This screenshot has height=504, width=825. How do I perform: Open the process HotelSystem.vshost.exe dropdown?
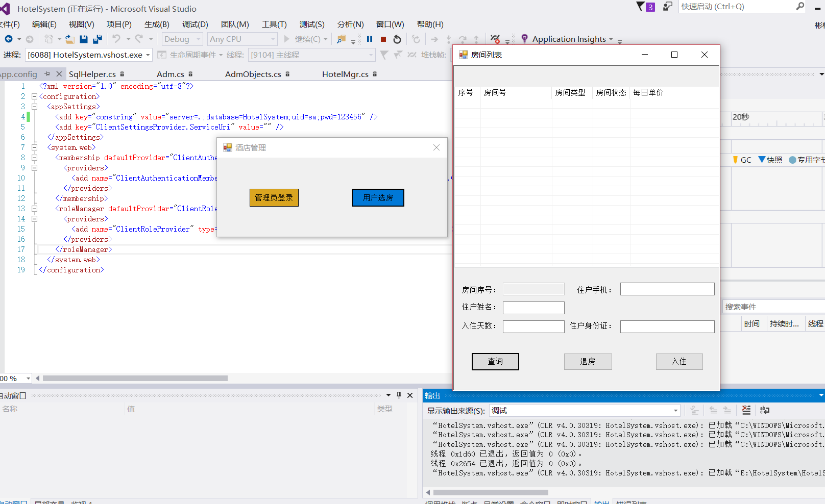click(148, 55)
